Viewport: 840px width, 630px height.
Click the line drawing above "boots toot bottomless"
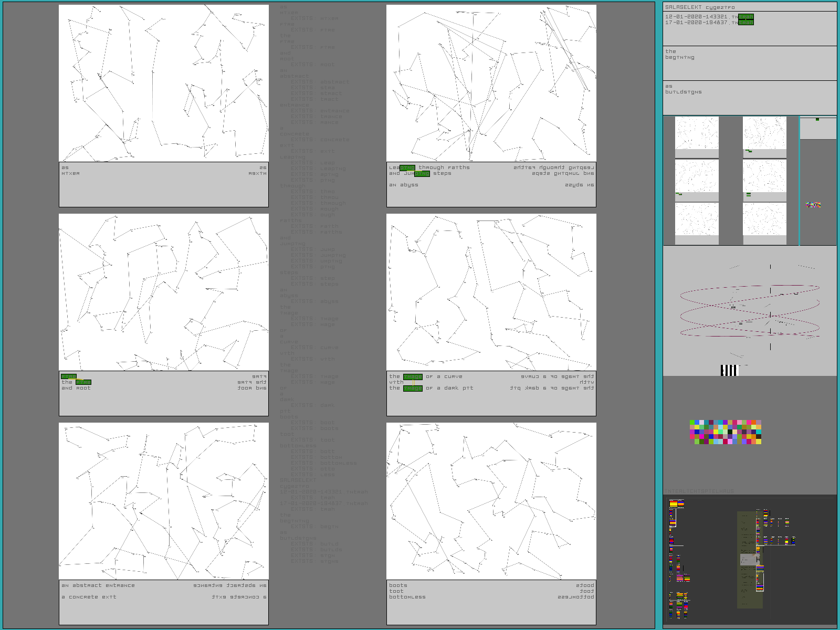point(491,501)
